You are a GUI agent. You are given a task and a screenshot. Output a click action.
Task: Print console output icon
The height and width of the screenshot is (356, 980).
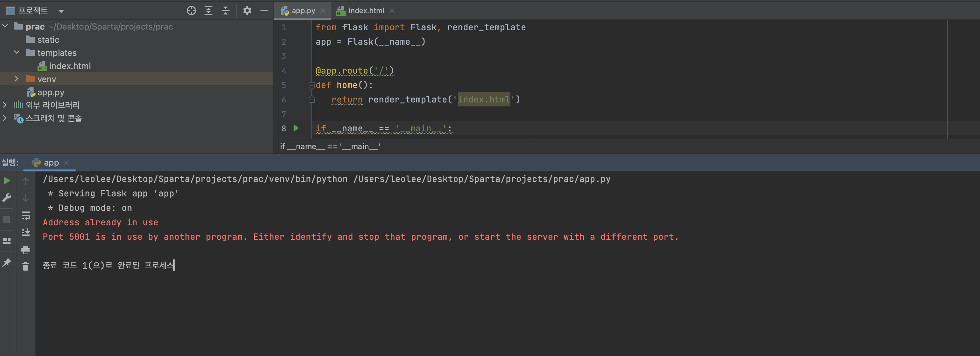tap(26, 250)
